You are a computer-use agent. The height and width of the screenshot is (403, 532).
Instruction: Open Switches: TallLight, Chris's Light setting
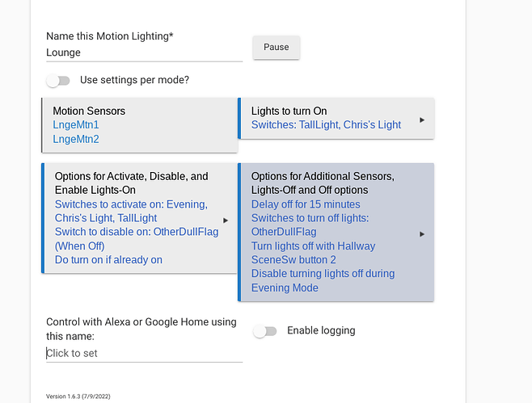[x=326, y=124]
